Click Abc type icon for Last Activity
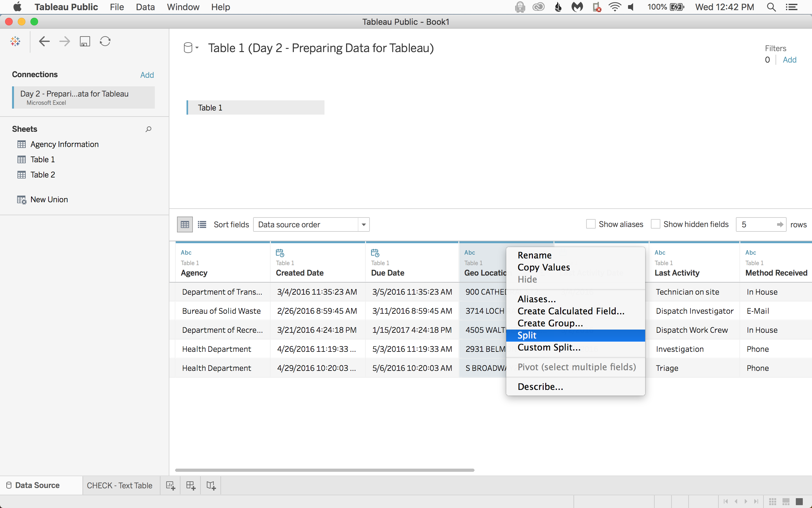Viewport: 812px width, 508px height. pos(660,252)
